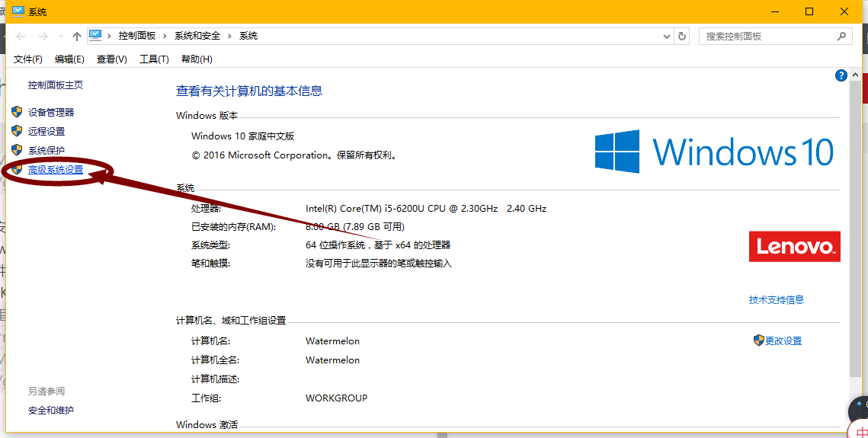Viewport: 868px width, 438px height.
Task: Open the 帮助(H) menu
Action: tap(197, 59)
